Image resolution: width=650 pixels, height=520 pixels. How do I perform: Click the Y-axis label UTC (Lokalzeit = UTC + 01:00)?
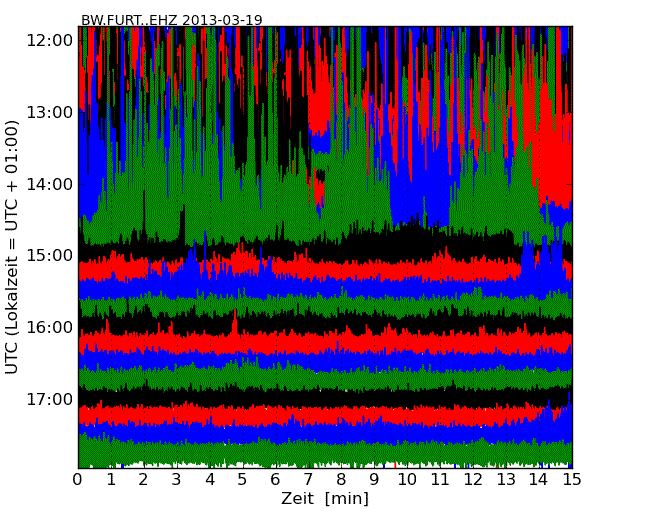pyautogui.click(x=12, y=248)
